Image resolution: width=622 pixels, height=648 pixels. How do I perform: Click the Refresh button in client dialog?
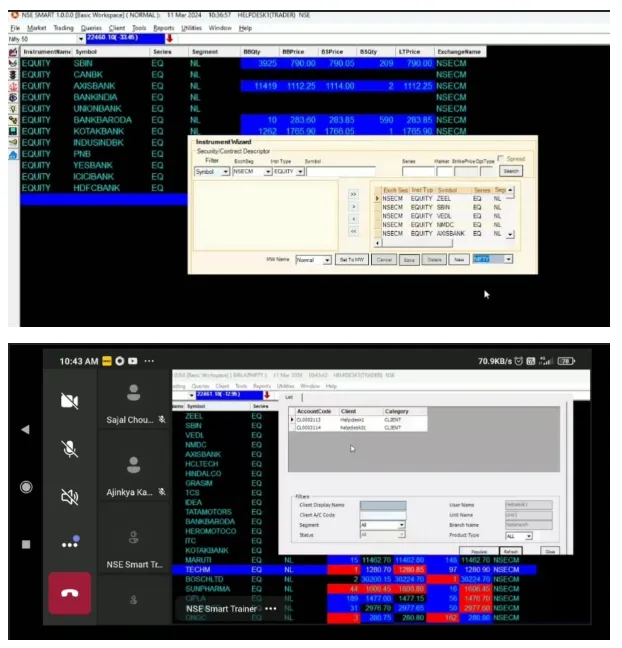(511, 552)
